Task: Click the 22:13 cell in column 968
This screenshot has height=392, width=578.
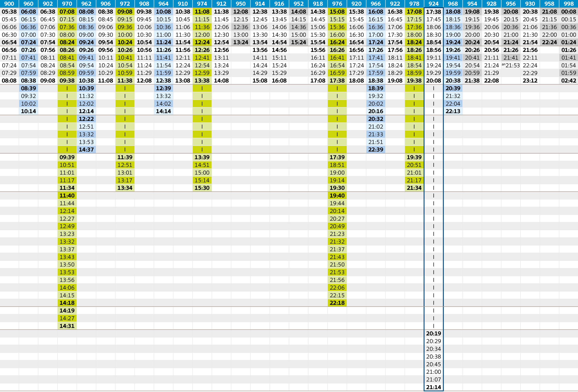Action: point(453,111)
